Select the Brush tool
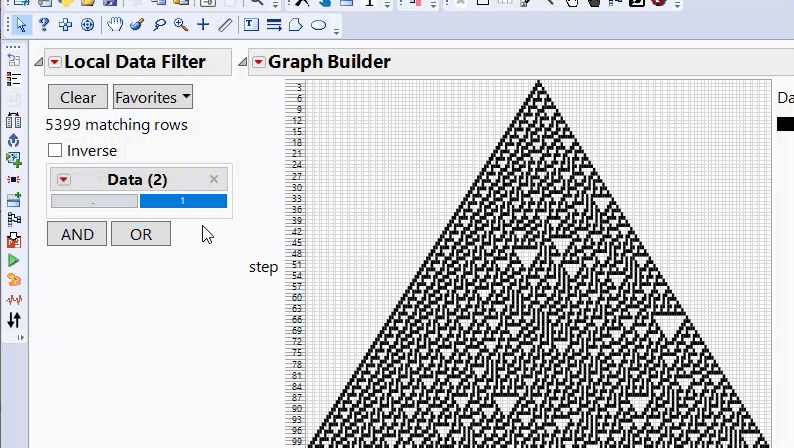 click(x=137, y=24)
